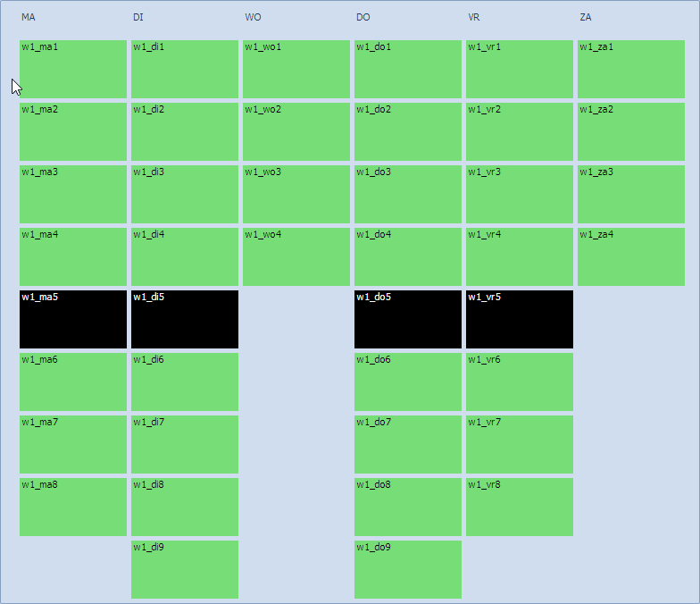Click the DI column header
The image size is (700, 604).
[x=137, y=18]
